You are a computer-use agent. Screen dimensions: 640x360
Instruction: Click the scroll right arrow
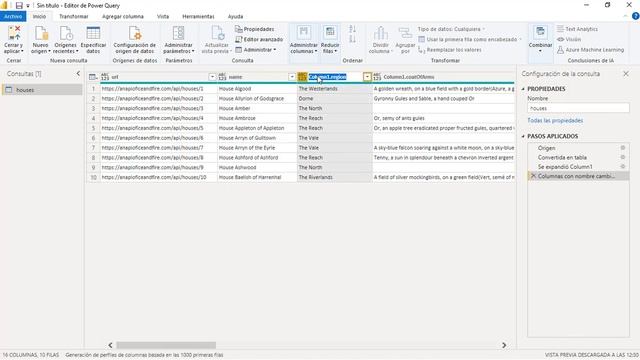(504, 345)
